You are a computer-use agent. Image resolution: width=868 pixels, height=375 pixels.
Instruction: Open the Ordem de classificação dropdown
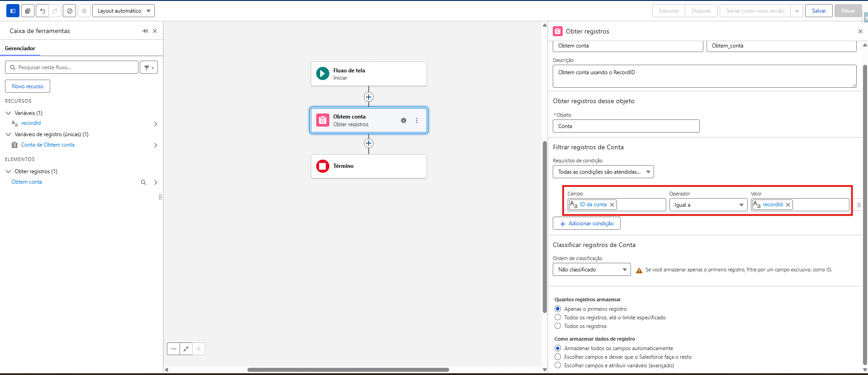point(592,270)
